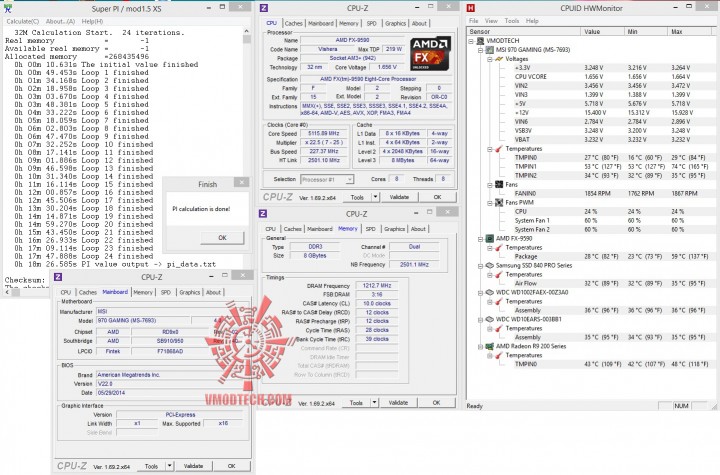The width and height of the screenshot is (720, 475).
Task: Click Validate in the Memory CPU-Z window
Action: 398,402
